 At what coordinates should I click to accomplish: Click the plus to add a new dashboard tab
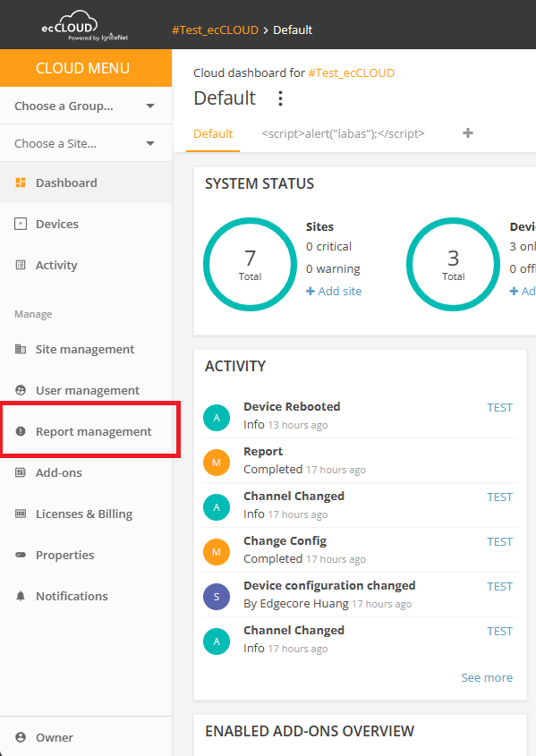(x=467, y=132)
